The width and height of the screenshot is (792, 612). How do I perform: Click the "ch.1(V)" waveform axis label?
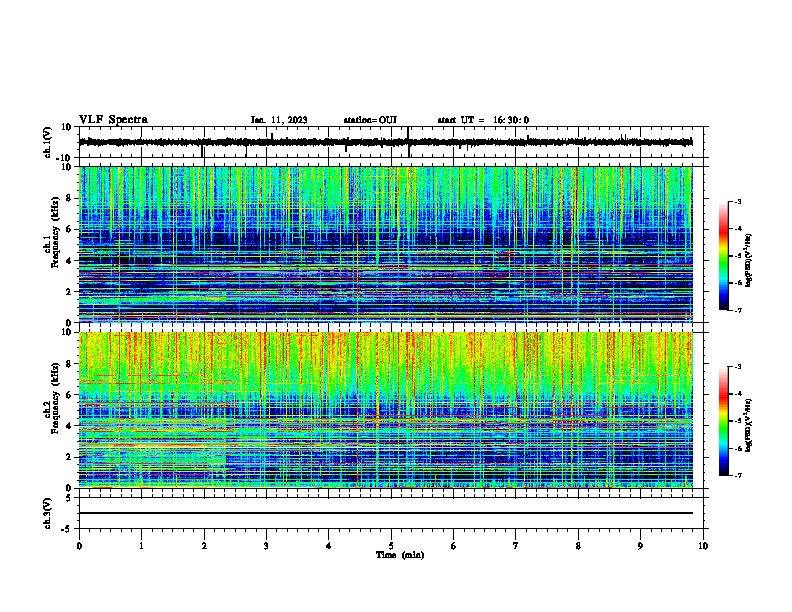point(47,142)
